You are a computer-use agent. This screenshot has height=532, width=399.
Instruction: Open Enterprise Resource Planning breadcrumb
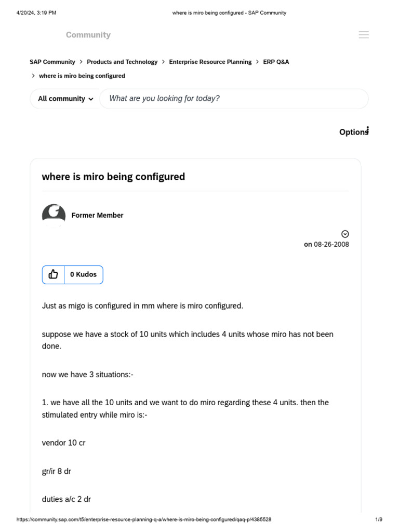(210, 62)
